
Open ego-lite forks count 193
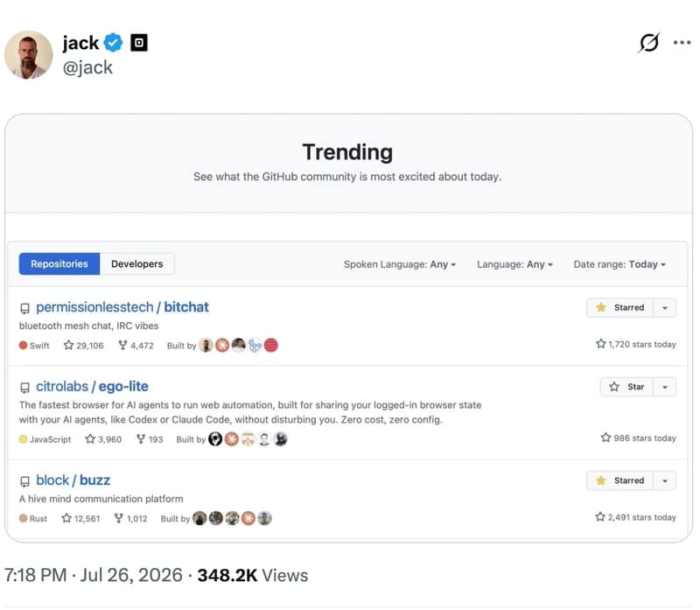click(x=150, y=439)
